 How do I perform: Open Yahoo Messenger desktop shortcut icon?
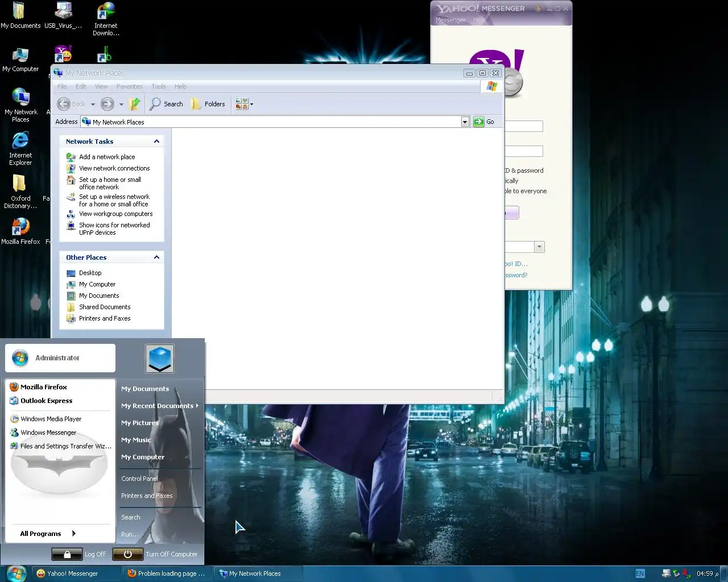coord(63,55)
